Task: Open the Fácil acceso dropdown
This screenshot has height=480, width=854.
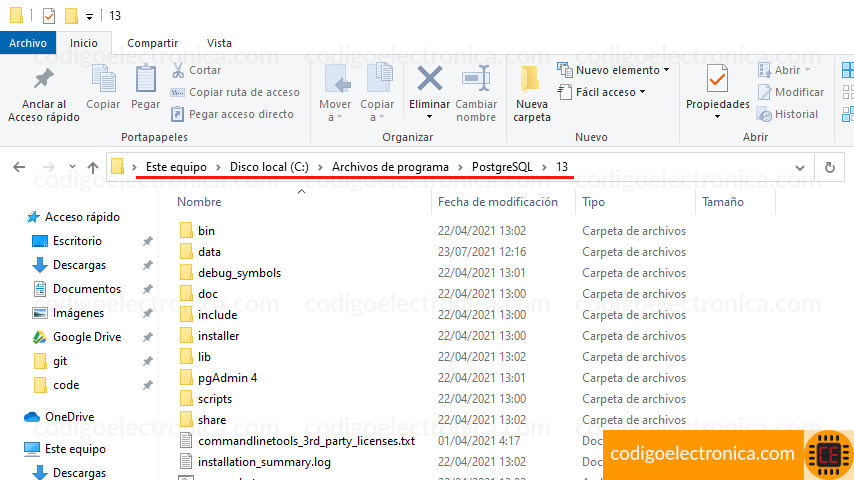Action: (602, 92)
